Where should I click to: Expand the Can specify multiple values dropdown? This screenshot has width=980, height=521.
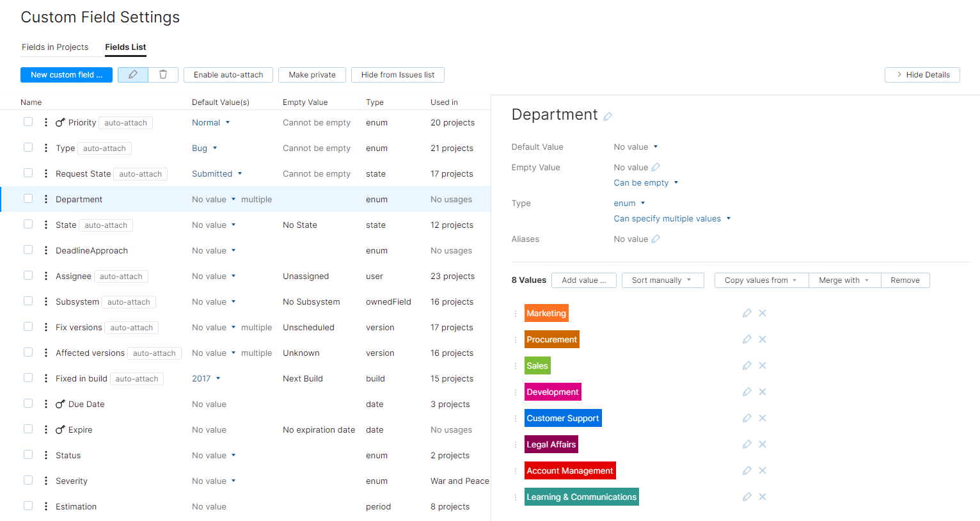tap(672, 218)
